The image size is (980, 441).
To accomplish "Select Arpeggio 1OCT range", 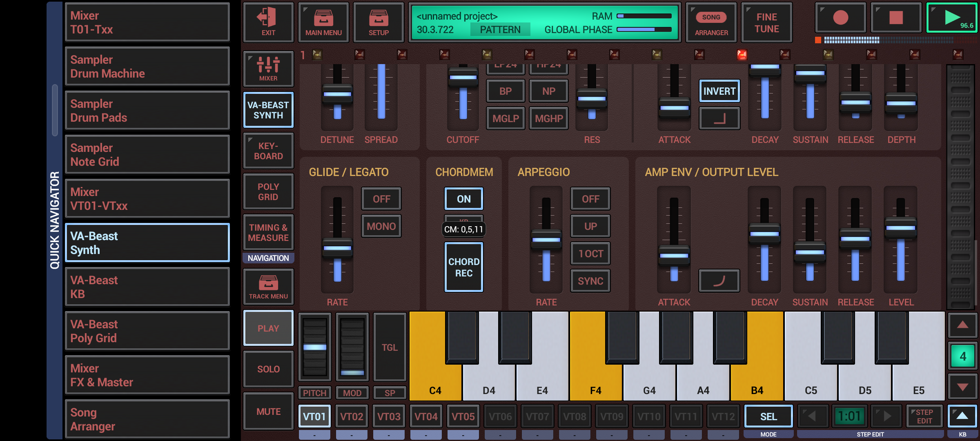I will click(x=590, y=254).
